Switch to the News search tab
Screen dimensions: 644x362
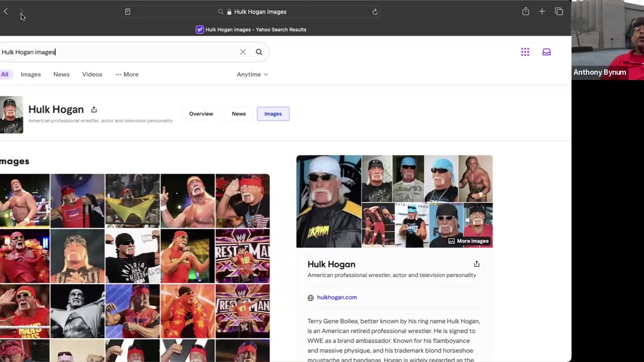tap(61, 74)
